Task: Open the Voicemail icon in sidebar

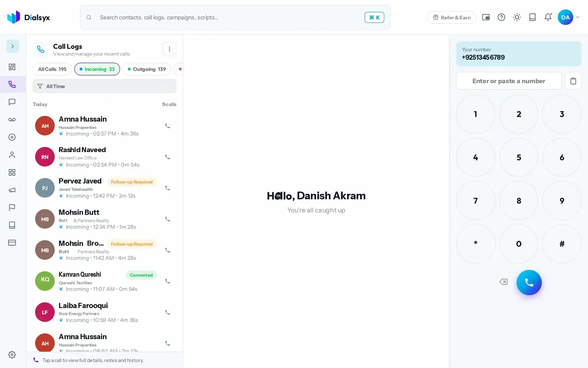Action: point(12,120)
